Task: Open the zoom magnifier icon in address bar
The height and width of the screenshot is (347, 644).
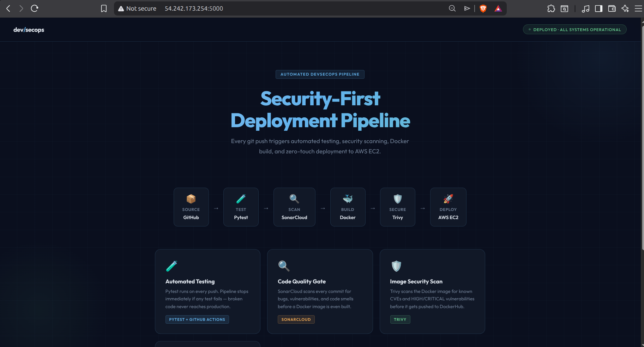Action: coord(452,8)
